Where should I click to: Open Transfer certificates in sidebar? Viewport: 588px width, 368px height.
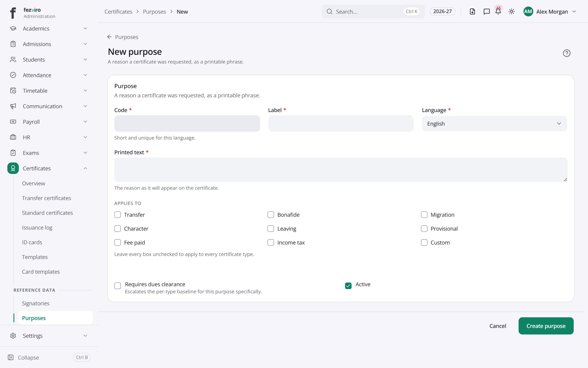click(x=47, y=198)
